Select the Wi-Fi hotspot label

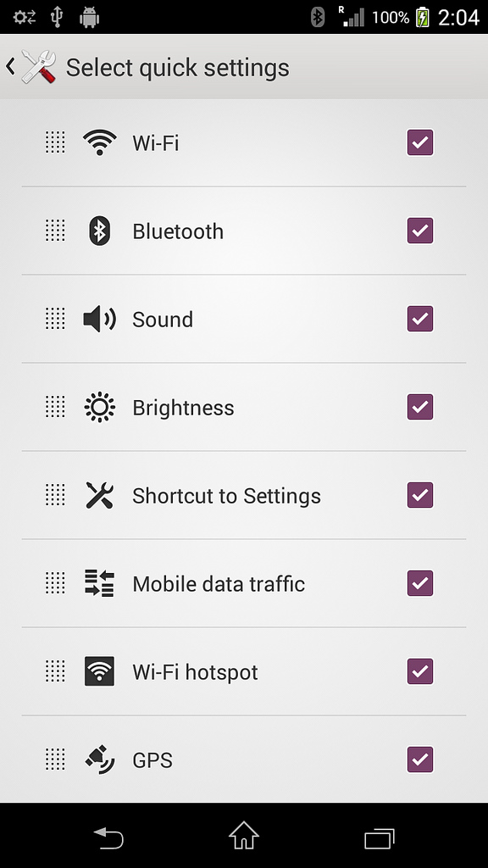pyautogui.click(x=196, y=672)
